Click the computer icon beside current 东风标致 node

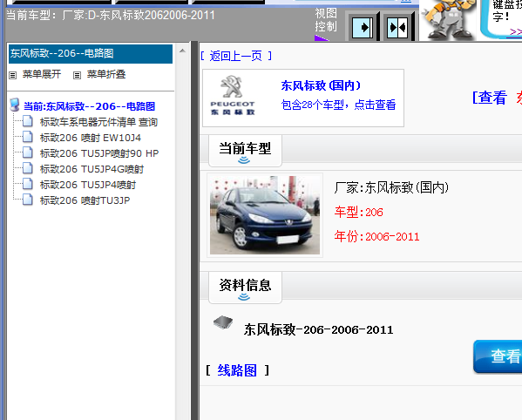tap(15, 105)
